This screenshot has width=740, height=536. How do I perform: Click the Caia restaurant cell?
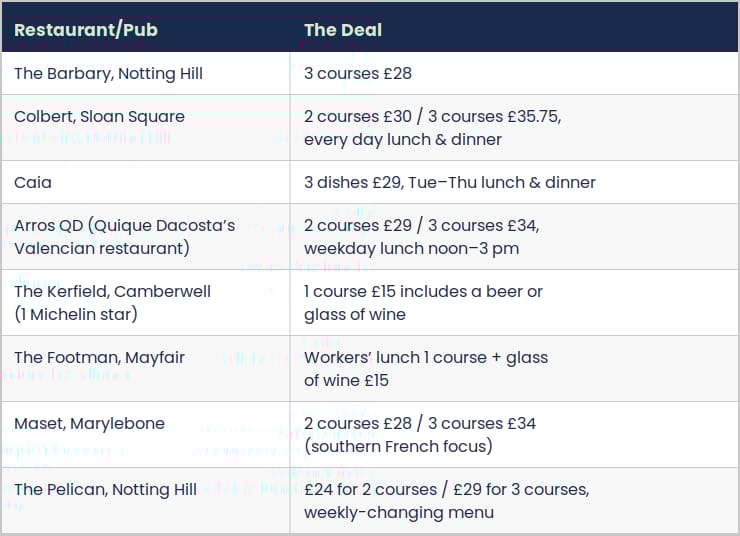(146, 182)
